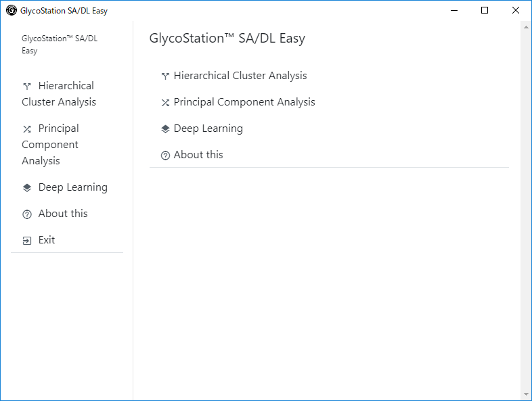Close the GlycoStation window
Screen dimensions: 532x401
coord(516,11)
